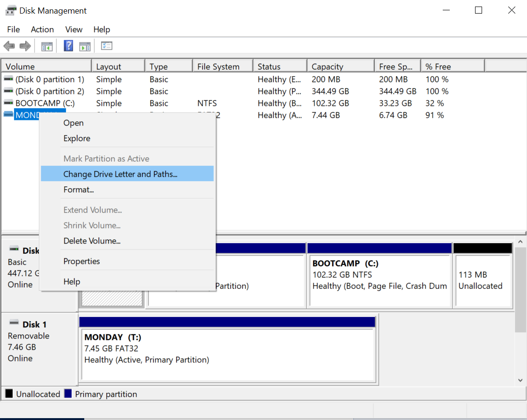Click the Back arrow toolbar icon

click(9, 46)
